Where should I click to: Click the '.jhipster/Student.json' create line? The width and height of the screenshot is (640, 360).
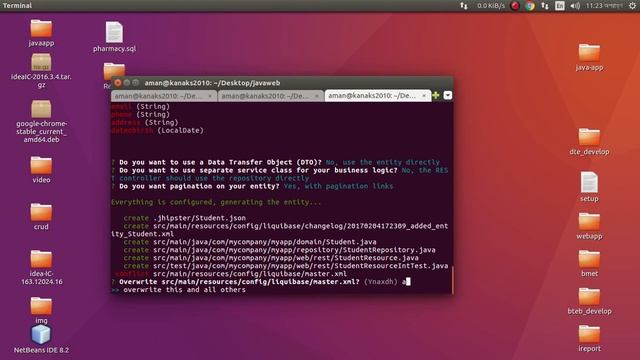(184, 218)
